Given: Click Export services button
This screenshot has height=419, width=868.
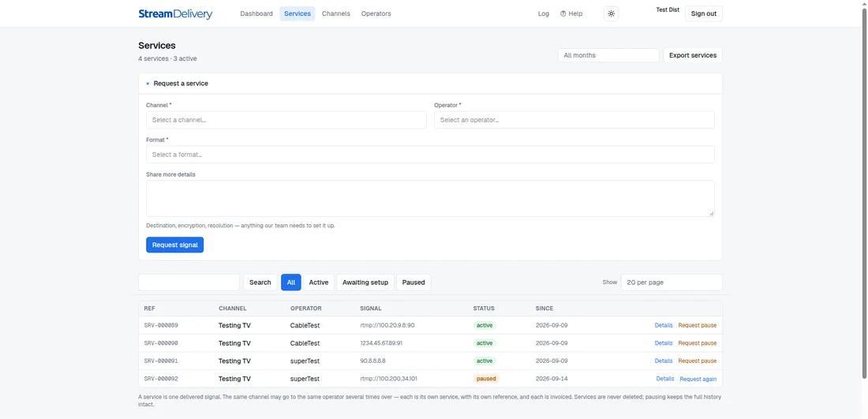Looking at the screenshot, I should pos(693,55).
